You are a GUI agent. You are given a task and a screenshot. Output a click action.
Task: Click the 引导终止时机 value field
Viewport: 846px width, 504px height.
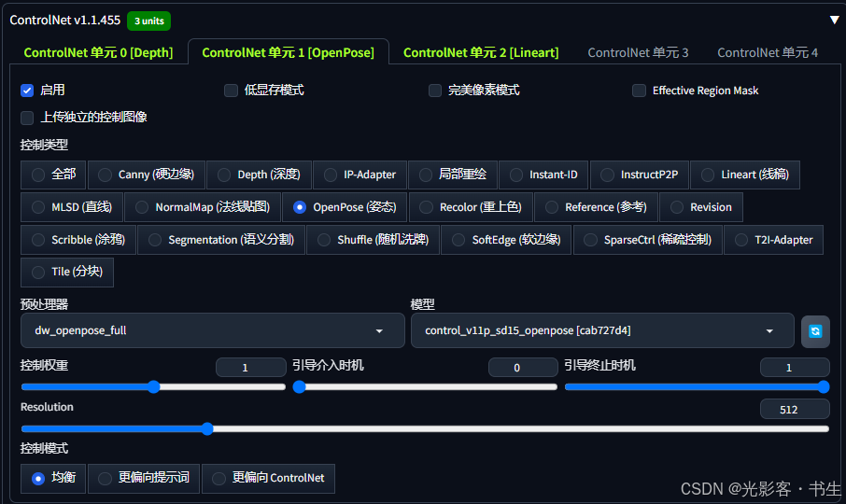click(795, 368)
